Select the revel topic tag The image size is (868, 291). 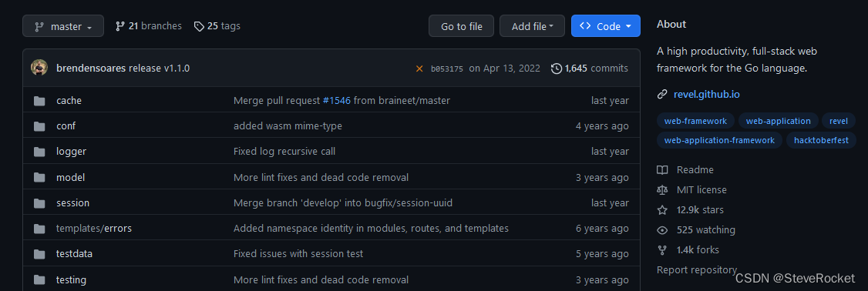(x=838, y=121)
